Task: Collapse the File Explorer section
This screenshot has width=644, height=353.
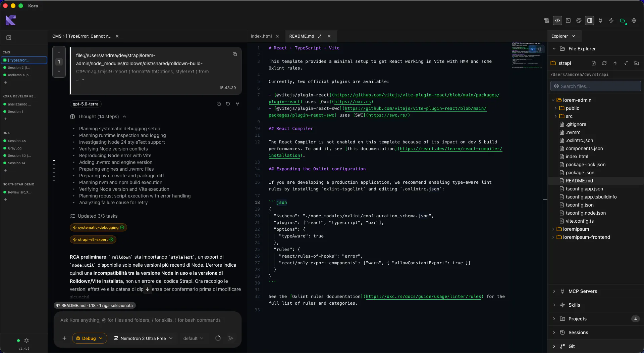Action: [554, 49]
